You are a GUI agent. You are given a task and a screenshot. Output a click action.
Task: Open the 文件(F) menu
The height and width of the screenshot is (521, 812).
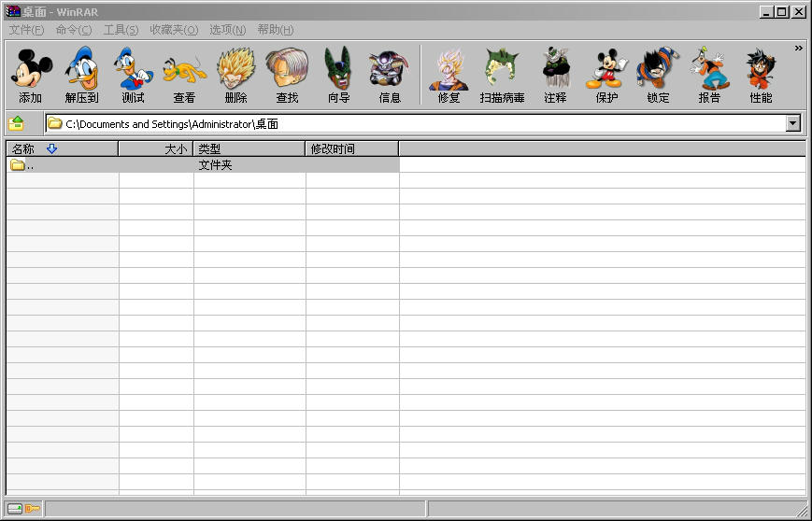click(26, 30)
